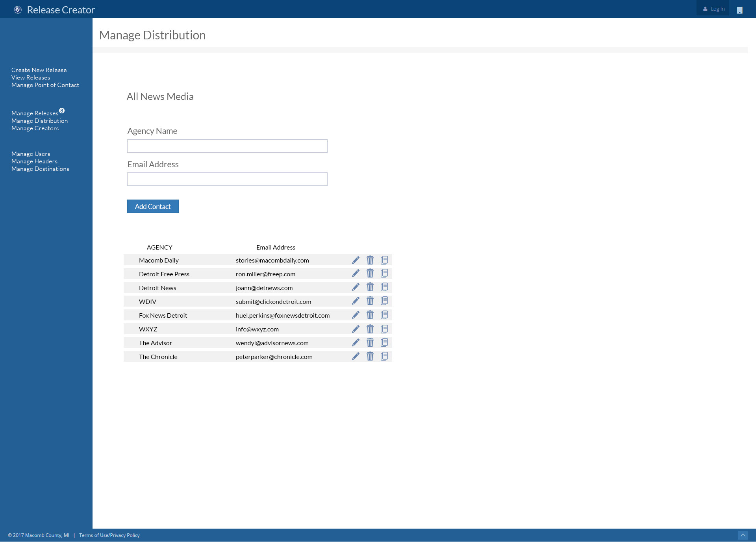Copy the Detroit News contact entry
The height and width of the screenshot is (542, 756).
384,287
